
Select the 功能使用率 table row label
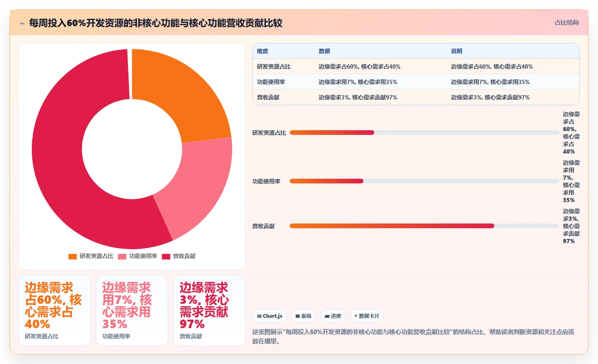(271, 82)
